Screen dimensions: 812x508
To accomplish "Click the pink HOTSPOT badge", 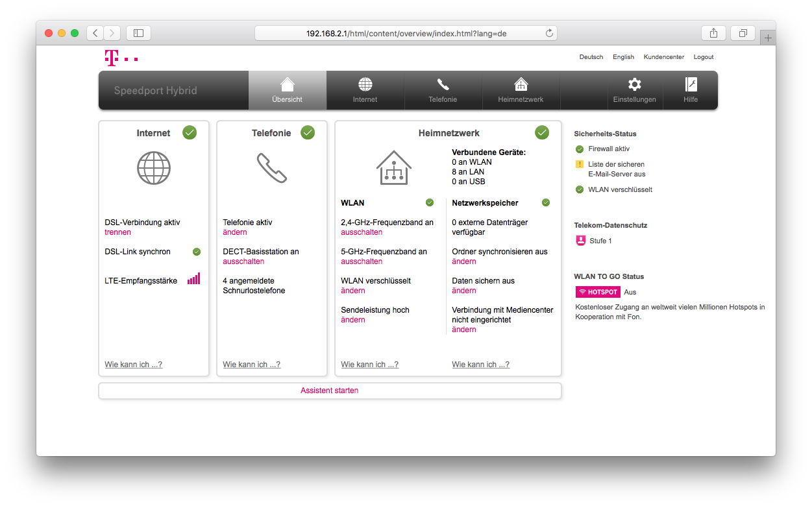I will coord(598,292).
